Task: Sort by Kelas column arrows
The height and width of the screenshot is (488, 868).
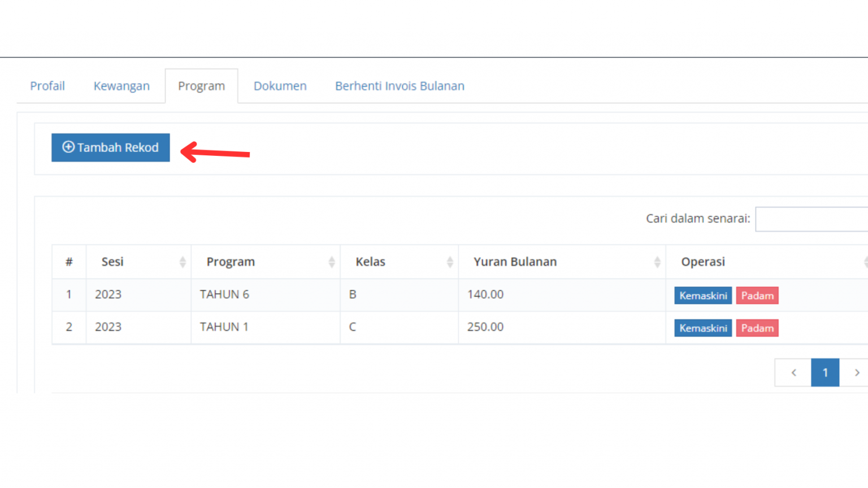Action: pos(449,262)
